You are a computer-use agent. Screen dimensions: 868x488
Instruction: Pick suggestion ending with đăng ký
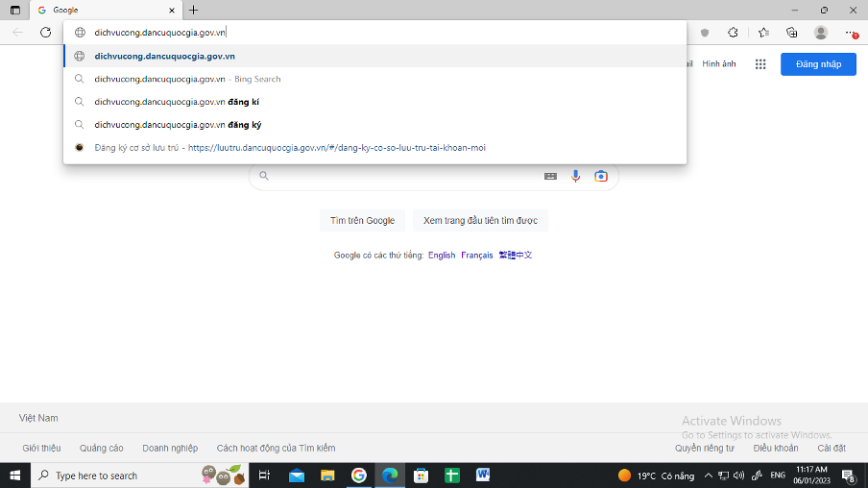pos(374,125)
